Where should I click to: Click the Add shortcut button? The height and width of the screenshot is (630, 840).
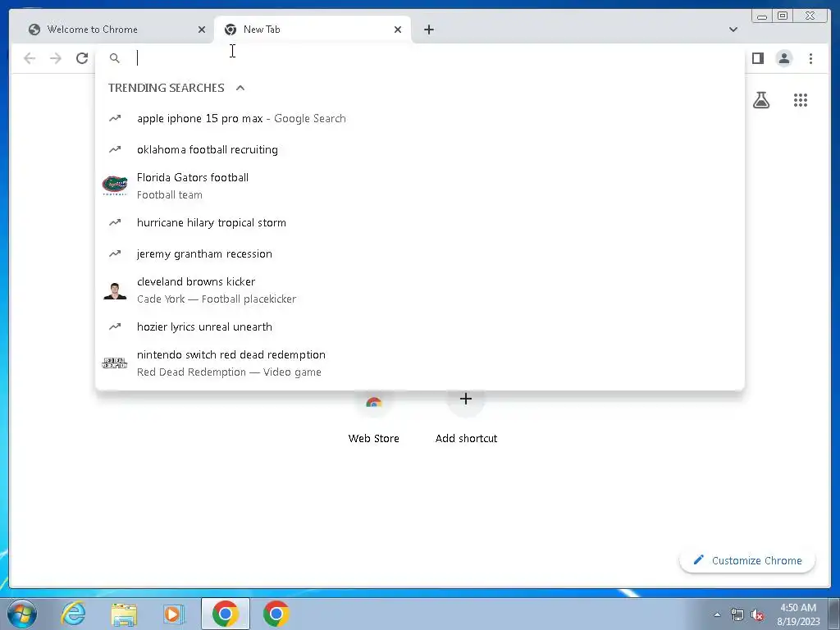tap(466, 418)
